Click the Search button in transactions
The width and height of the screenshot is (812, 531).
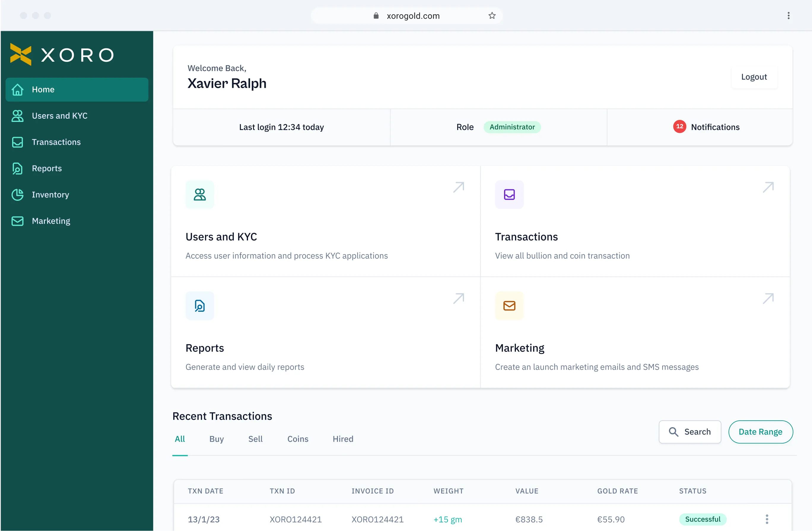(x=689, y=431)
